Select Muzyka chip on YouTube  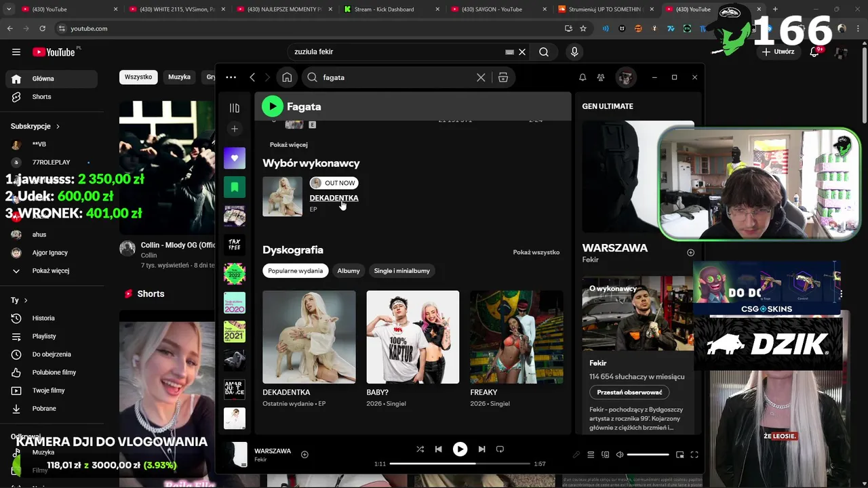point(179,77)
